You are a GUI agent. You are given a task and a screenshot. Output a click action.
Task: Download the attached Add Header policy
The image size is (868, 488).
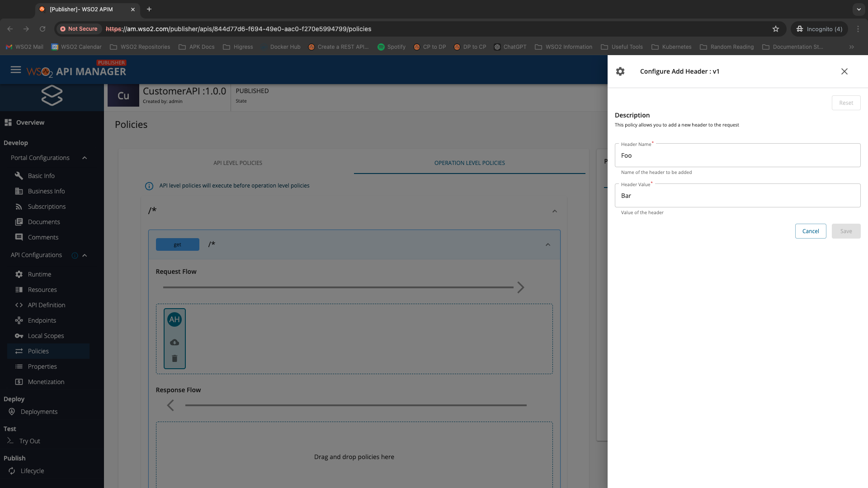click(175, 343)
